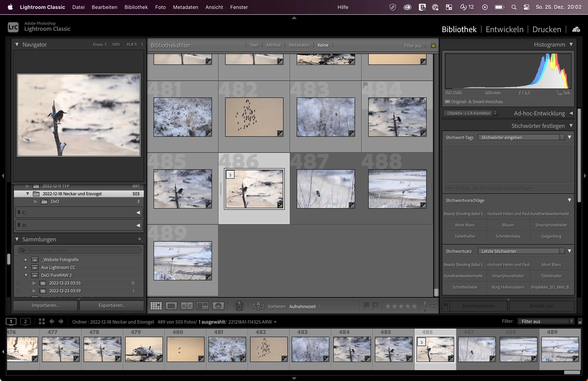Toggle the library filter lock icon
Viewport: 588px width, 381px height.
433,45
